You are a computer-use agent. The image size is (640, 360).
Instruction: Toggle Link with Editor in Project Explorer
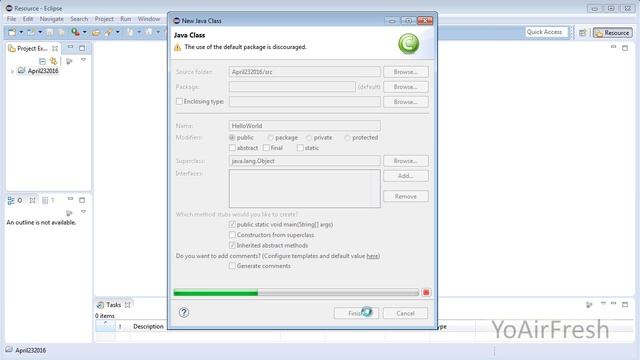pyautogui.click(x=53, y=61)
